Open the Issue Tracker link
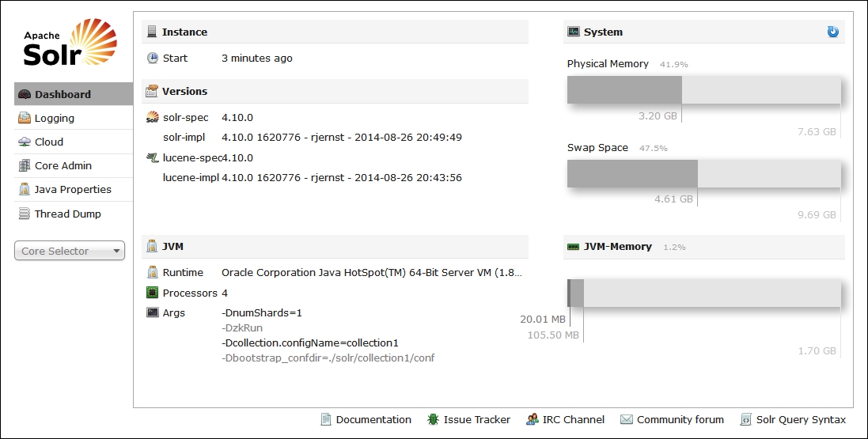Screen dimensions: 868x439 [x=476, y=420]
